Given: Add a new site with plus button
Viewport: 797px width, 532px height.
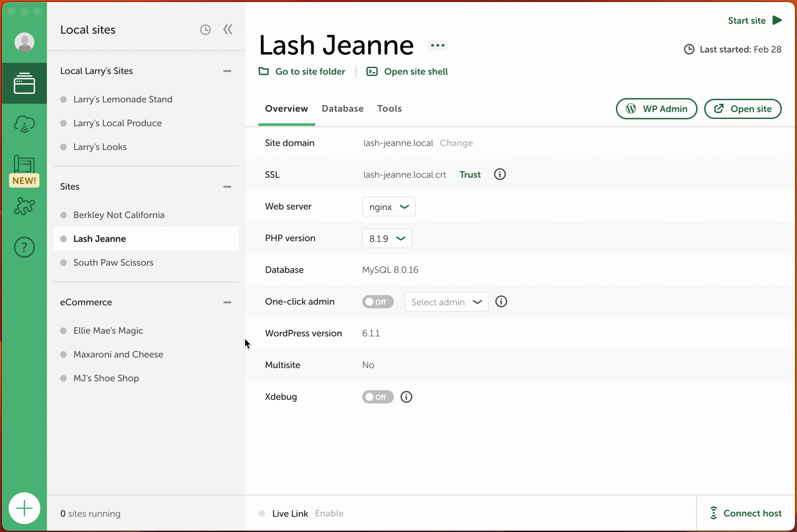Looking at the screenshot, I should click(x=24, y=508).
